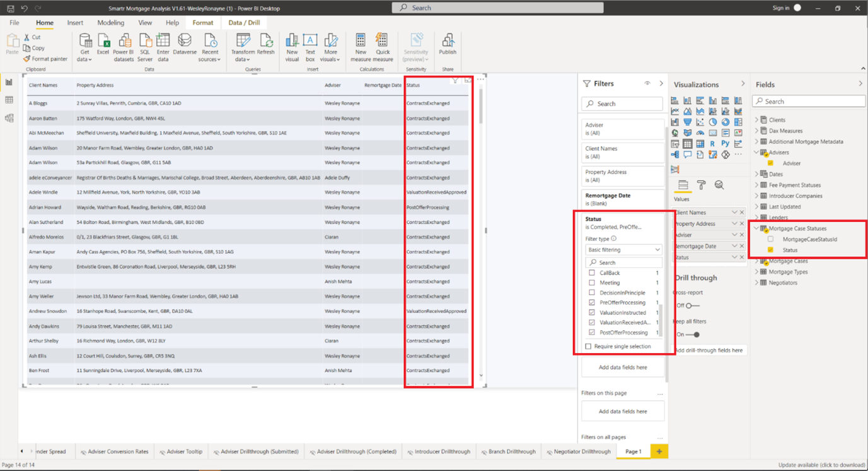Click the Format painter tool
Screen dimensions: 868x471
point(45,59)
